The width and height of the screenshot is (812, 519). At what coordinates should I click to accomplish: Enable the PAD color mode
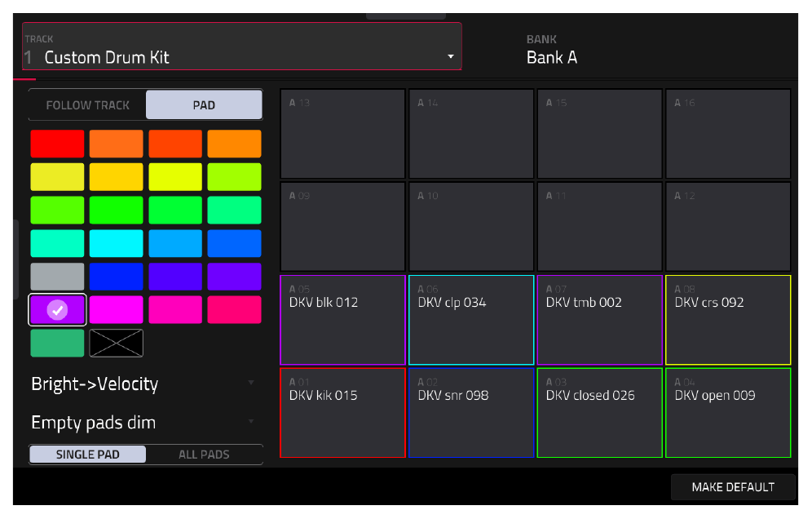204,105
